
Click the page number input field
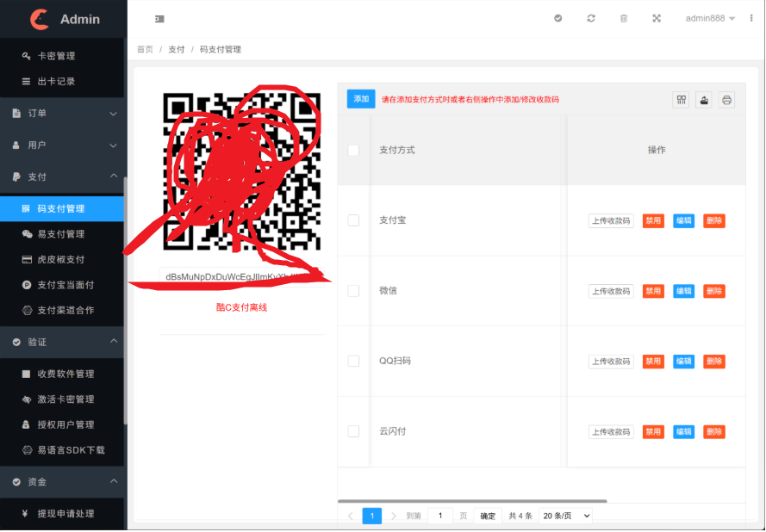pos(440,516)
